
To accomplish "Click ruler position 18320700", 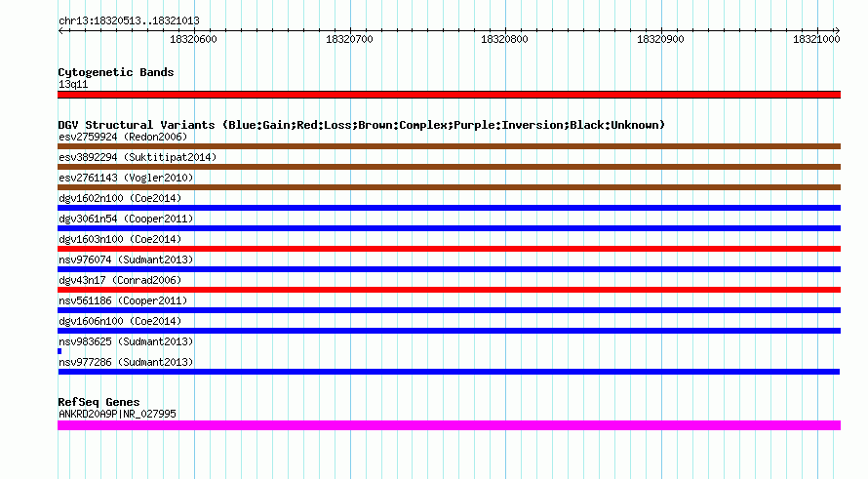I will pyautogui.click(x=349, y=39).
